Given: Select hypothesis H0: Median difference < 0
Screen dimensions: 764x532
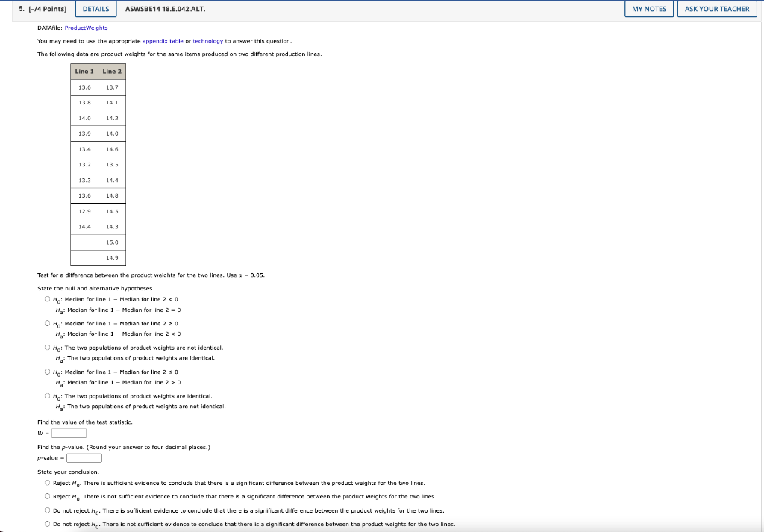Looking at the screenshot, I should [47, 299].
